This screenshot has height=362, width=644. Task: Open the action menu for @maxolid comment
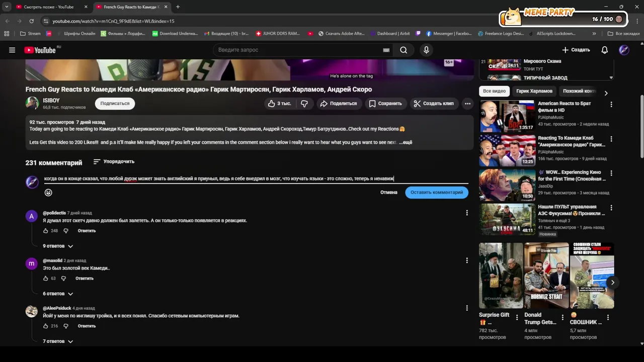tap(467, 260)
